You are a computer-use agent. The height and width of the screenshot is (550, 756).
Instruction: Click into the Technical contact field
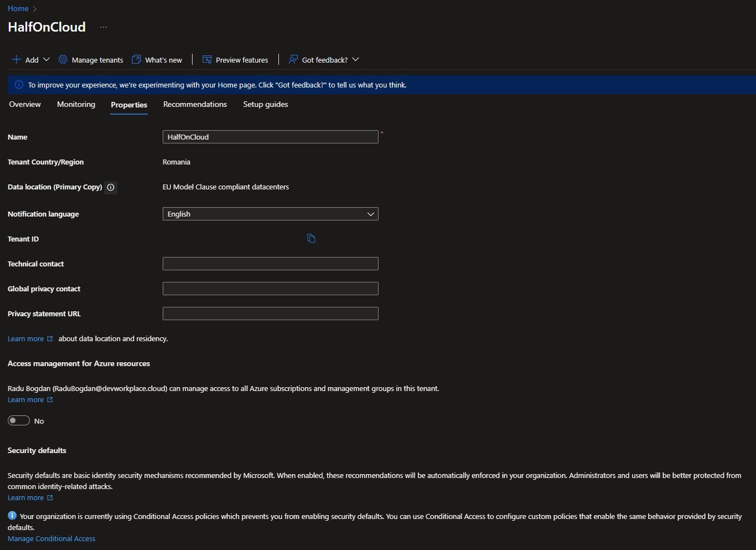(270, 264)
